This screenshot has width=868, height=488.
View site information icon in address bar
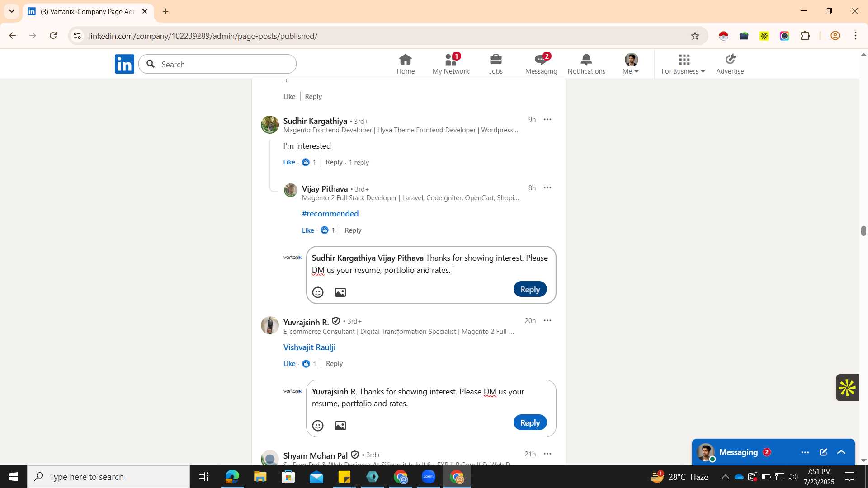pos(77,36)
